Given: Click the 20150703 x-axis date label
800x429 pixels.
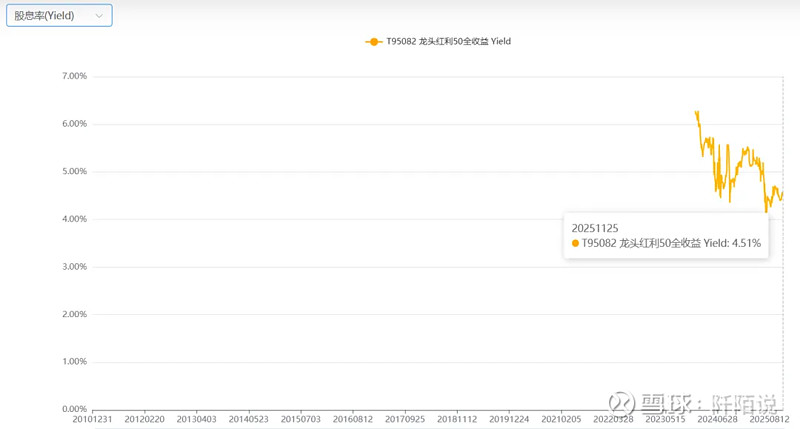Looking at the screenshot, I should pyautogui.click(x=300, y=421).
